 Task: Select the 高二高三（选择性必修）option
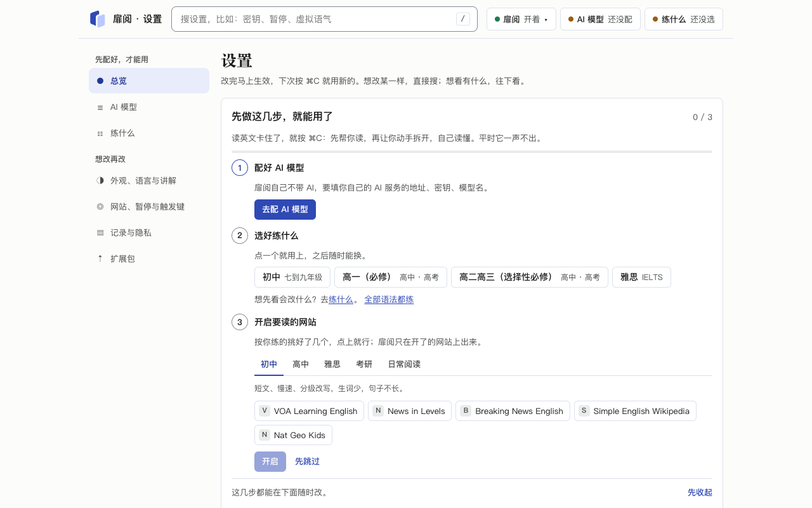tap(530, 277)
